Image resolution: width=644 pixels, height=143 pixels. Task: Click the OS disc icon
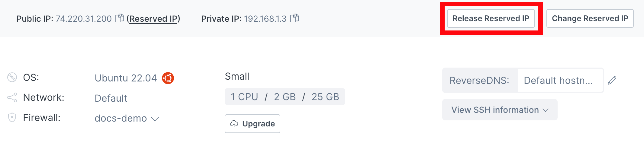pos(12,78)
